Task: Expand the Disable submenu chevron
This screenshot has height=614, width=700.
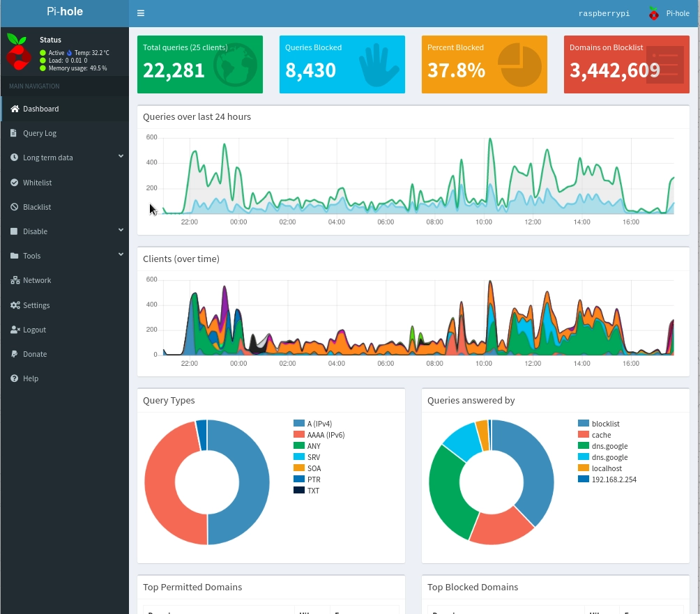Action: (x=121, y=229)
